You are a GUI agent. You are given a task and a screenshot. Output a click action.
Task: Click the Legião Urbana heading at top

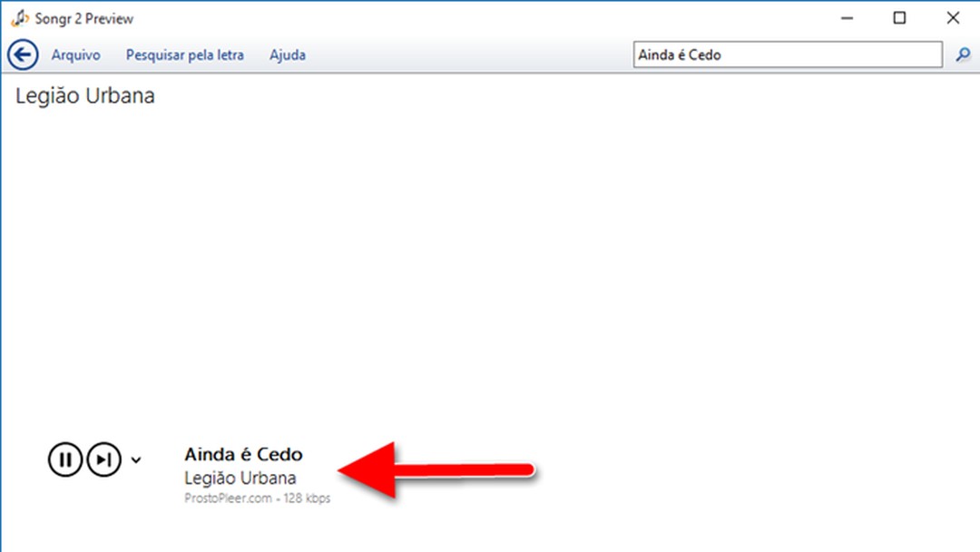click(x=85, y=96)
